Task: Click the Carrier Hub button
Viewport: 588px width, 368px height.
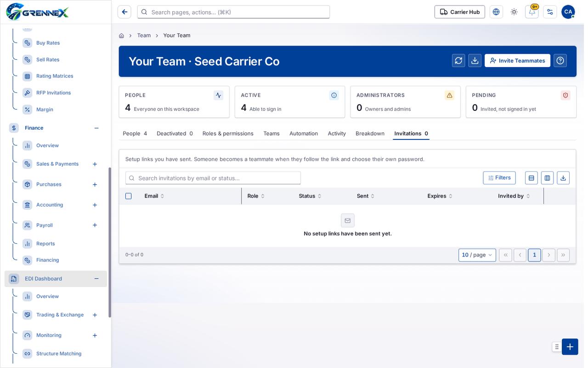Action: 460,12
